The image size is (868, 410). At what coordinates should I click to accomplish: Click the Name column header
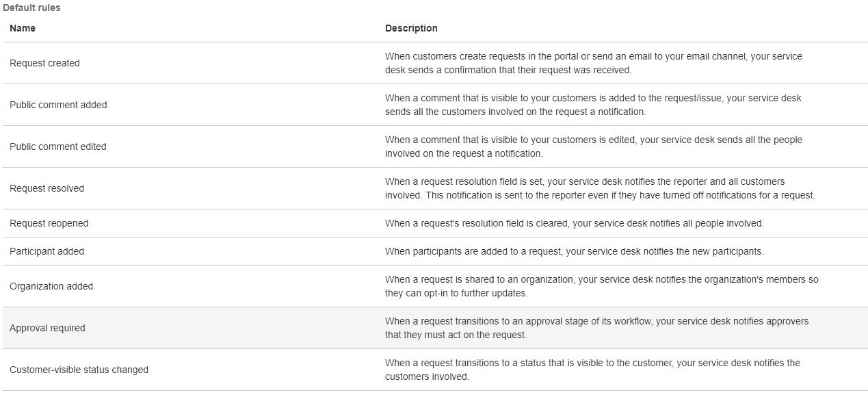23,28
